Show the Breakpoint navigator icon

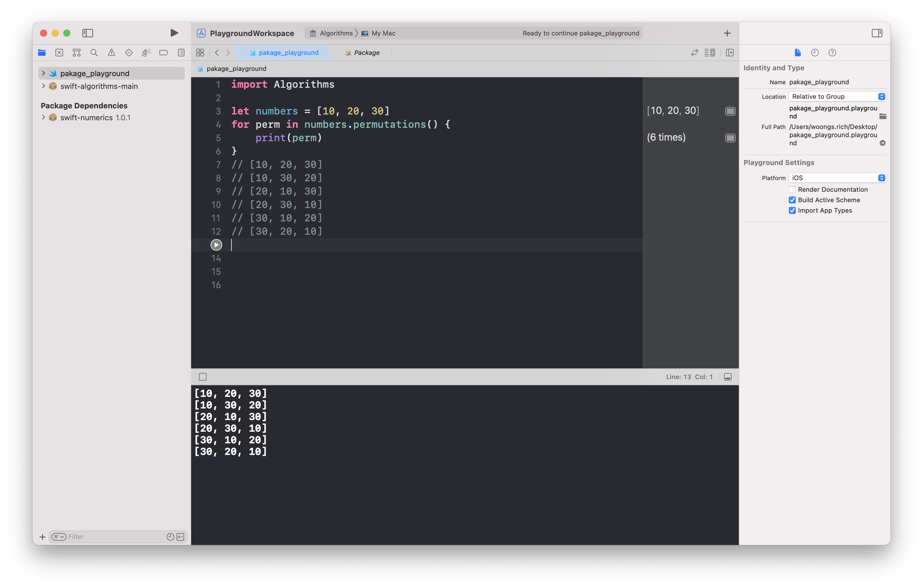pos(164,53)
